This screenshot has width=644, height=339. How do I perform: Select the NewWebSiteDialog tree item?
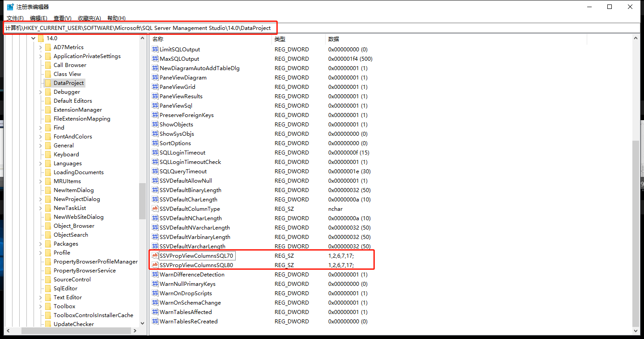point(79,217)
